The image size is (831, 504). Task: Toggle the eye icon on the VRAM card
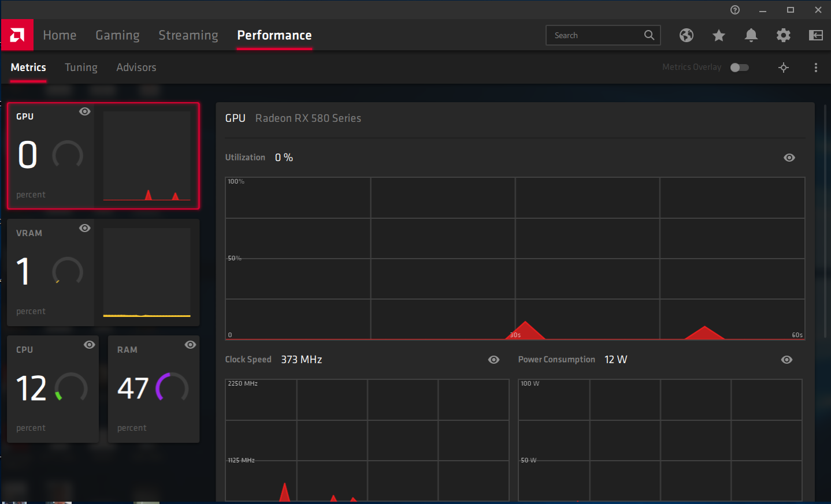pyautogui.click(x=85, y=228)
